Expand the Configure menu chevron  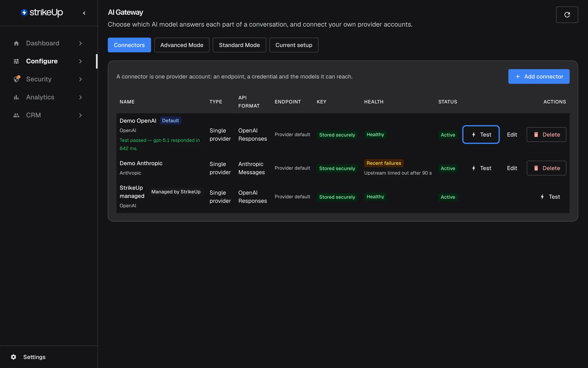coord(80,61)
